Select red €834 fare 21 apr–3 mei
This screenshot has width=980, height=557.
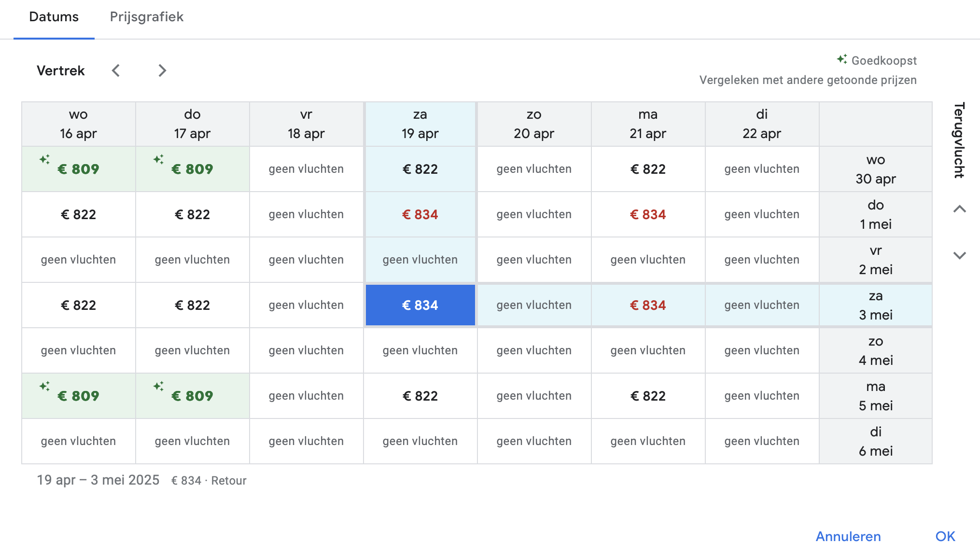(647, 305)
